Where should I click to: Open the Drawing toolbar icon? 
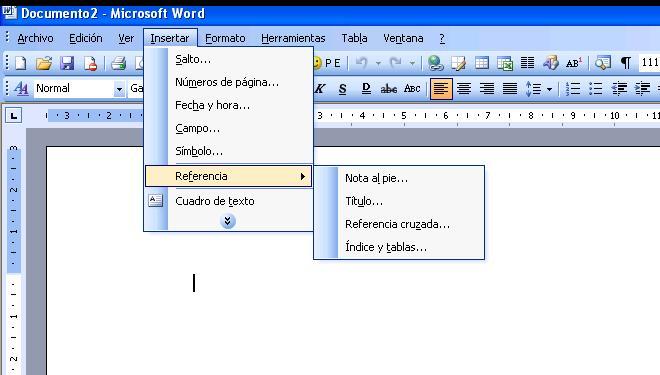(x=551, y=63)
